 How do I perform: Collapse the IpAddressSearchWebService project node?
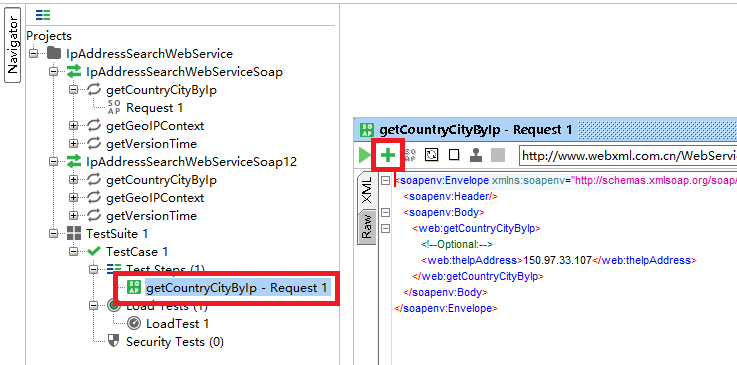pyautogui.click(x=33, y=54)
